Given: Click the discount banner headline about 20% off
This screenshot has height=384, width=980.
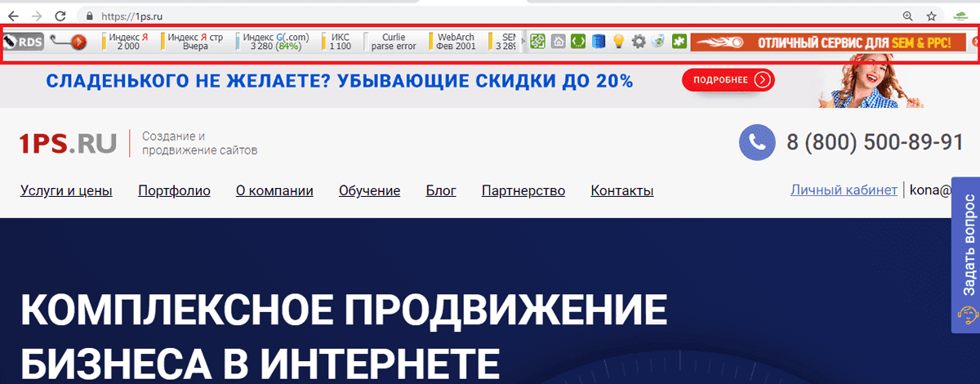Looking at the screenshot, I should coord(339,81).
